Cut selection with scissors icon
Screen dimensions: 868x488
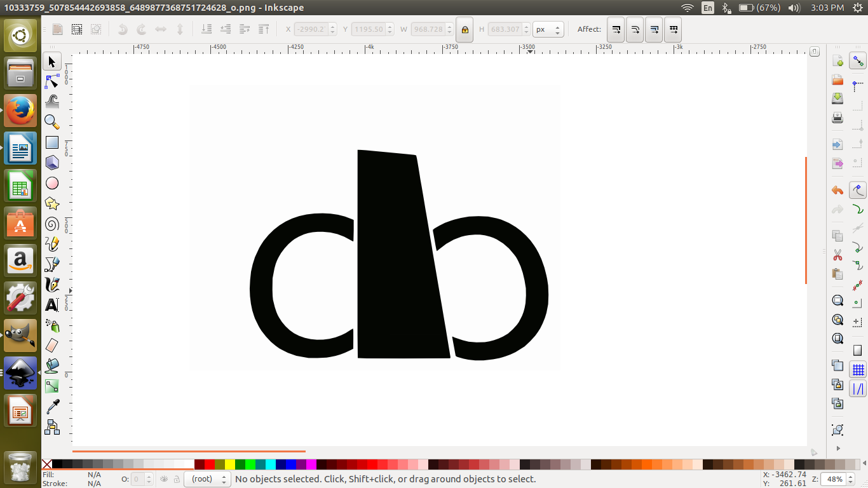click(x=837, y=255)
